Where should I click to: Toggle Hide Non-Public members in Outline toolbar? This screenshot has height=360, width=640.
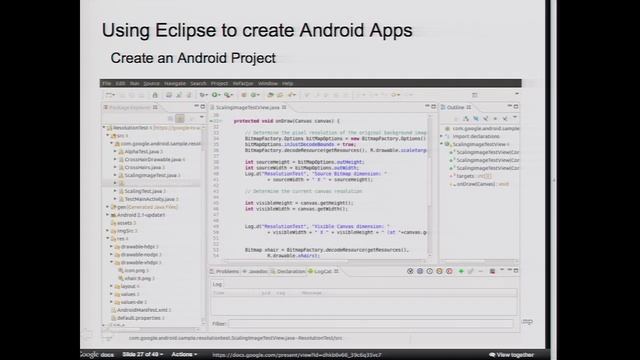click(x=496, y=118)
